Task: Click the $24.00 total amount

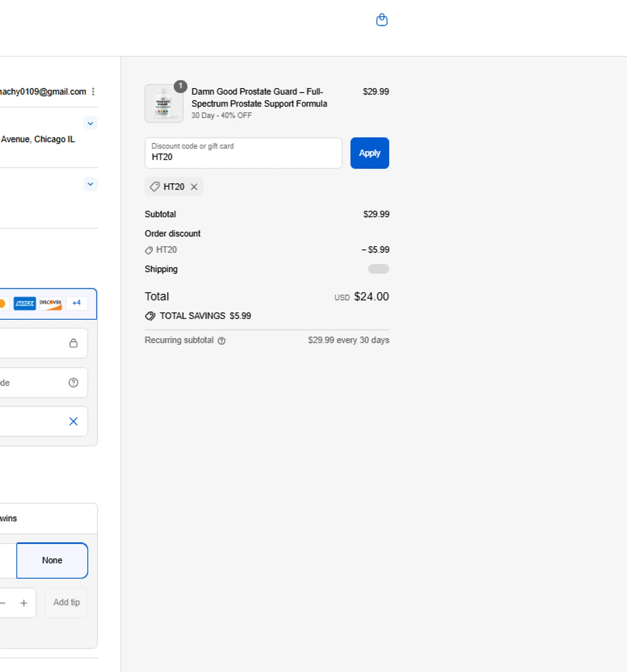Action: pyautogui.click(x=372, y=297)
